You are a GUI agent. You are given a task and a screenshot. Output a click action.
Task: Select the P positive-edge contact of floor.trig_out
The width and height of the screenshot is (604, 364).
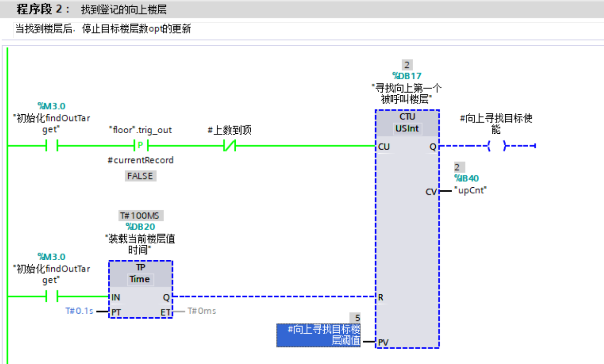pos(141,146)
